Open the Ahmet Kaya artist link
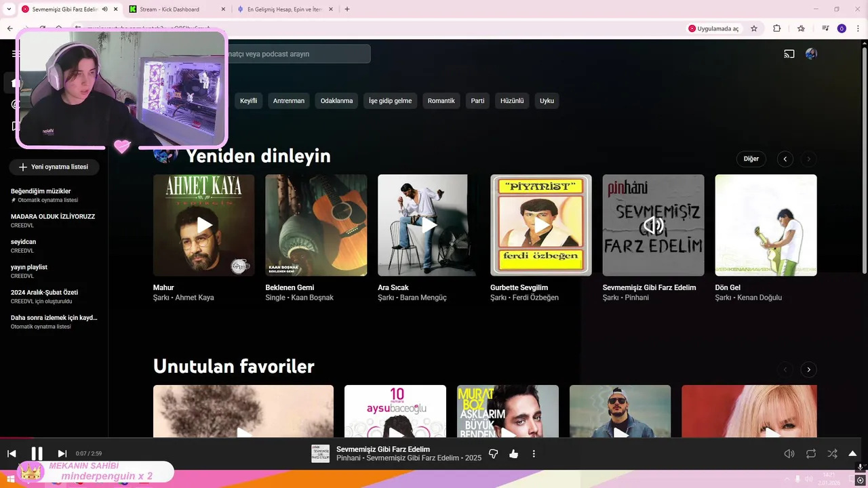This screenshot has height=488, width=868. pyautogui.click(x=195, y=298)
